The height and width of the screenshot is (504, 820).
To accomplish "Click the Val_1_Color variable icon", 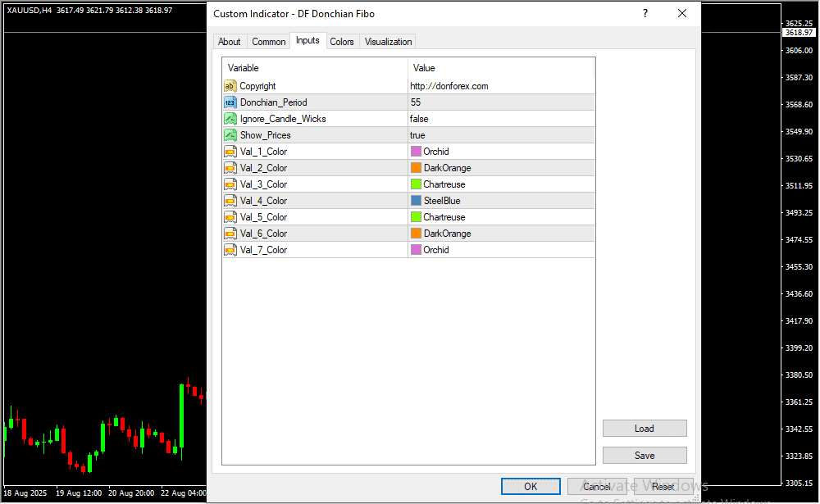I will click(230, 152).
